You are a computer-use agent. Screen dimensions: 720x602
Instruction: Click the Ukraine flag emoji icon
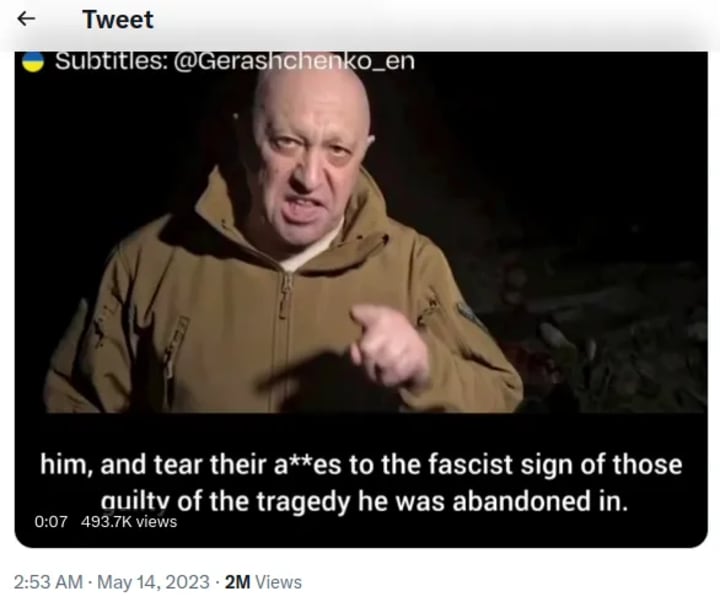(x=33, y=62)
